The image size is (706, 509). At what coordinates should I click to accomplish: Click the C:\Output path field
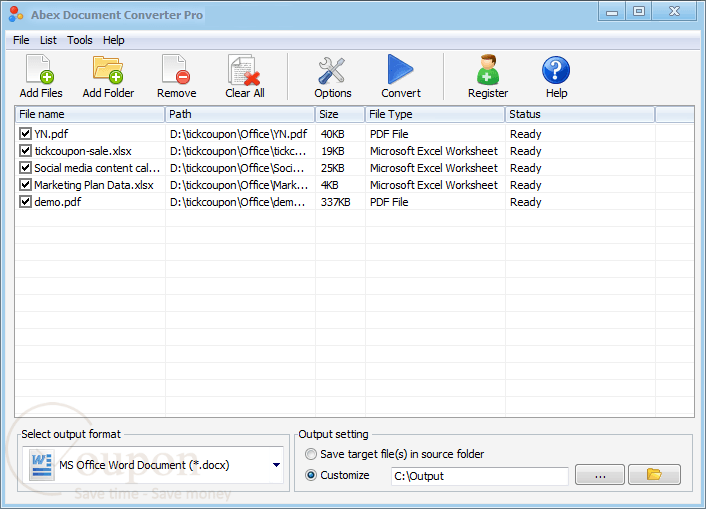pos(480,476)
